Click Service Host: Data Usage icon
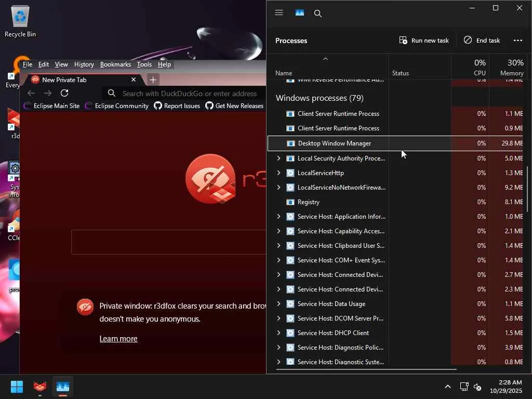532x399 pixels. 290,304
